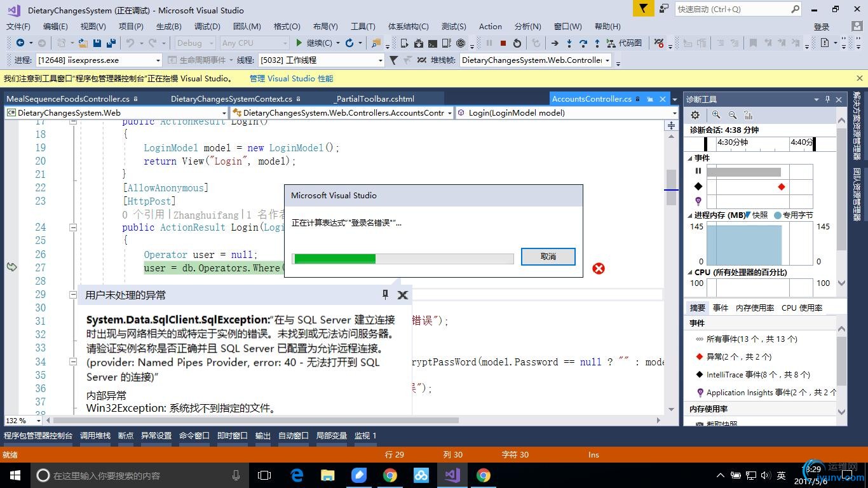Click the editor horizontal scrollbar
The height and width of the screenshot is (488, 868).
(257, 420)
